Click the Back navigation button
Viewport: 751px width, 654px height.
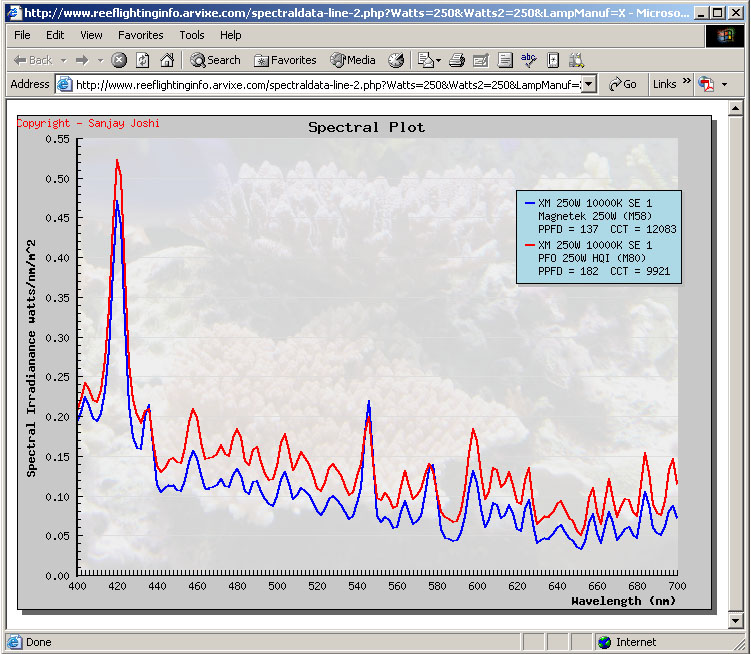pos(32,60)
